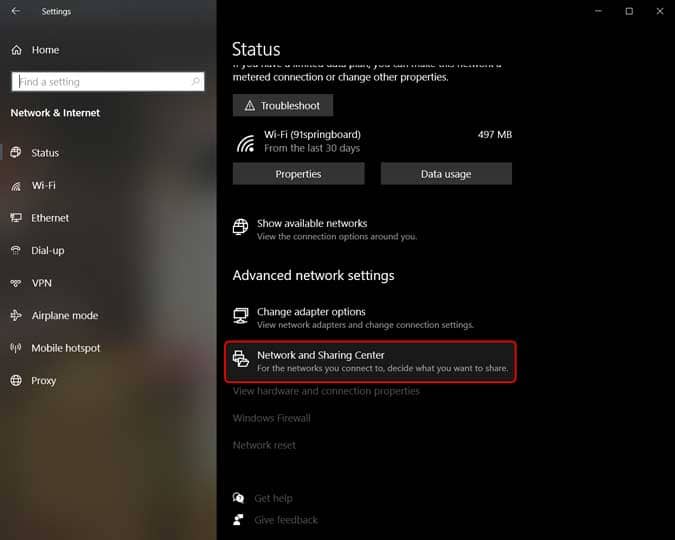Click the Mobile hotspot antenna icon
675x540 pixels.
click(16, 348)
